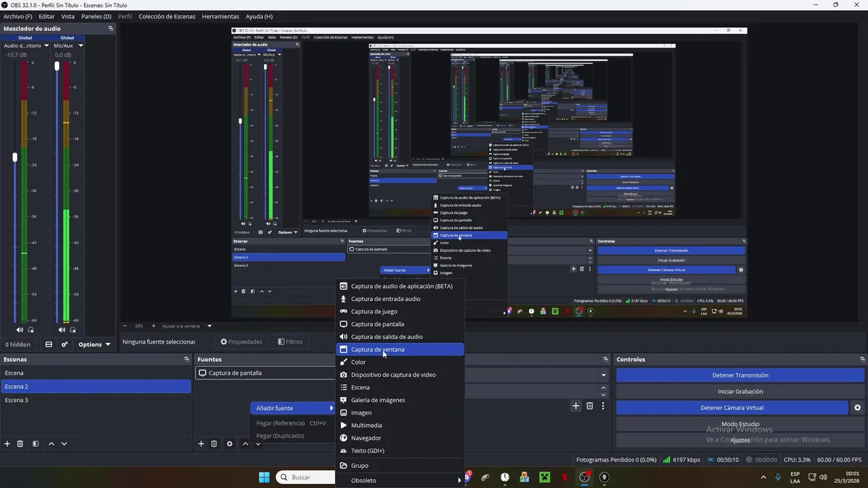Move scene down arrow in Escenas

(64, 443)
